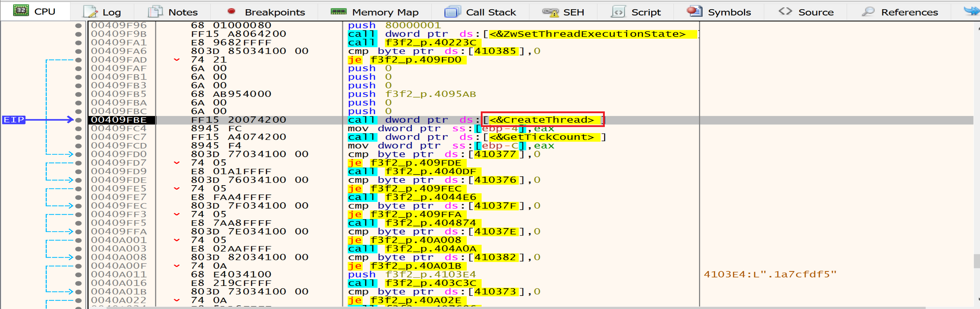Click the CPU tab chip icon
980x309 pixels.
pos(21,11)
